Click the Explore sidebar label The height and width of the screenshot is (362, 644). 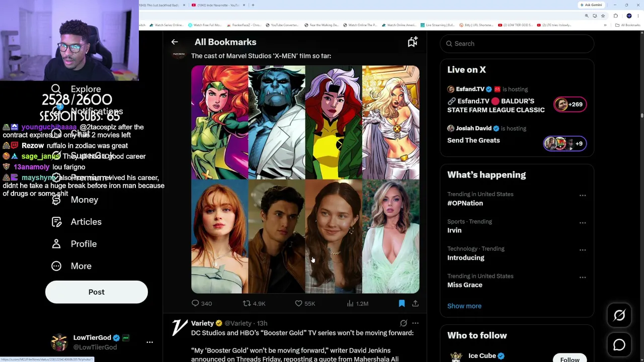[86, 89]
